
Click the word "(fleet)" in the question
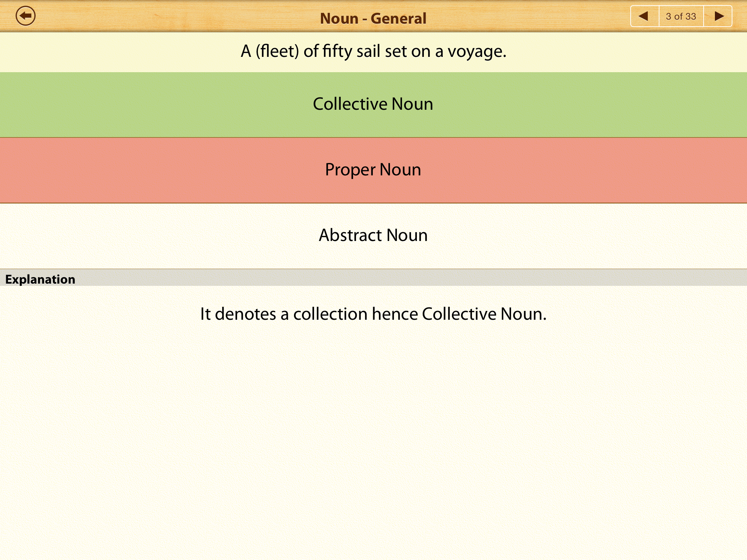(x=277, y=51)
